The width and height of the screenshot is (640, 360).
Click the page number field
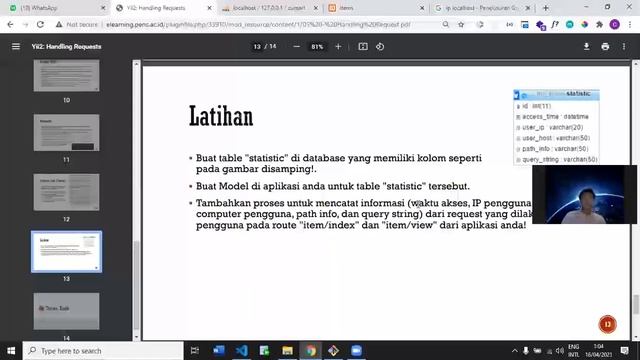point(257,47)
